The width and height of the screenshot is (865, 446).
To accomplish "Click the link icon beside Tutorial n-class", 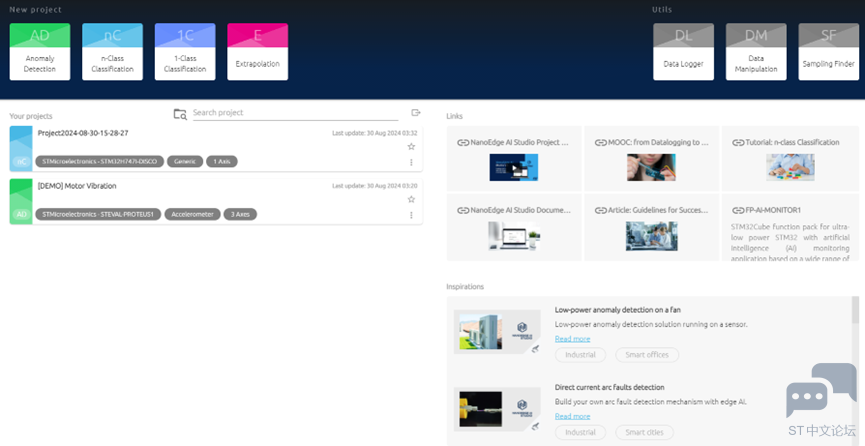I will [738, 142].
